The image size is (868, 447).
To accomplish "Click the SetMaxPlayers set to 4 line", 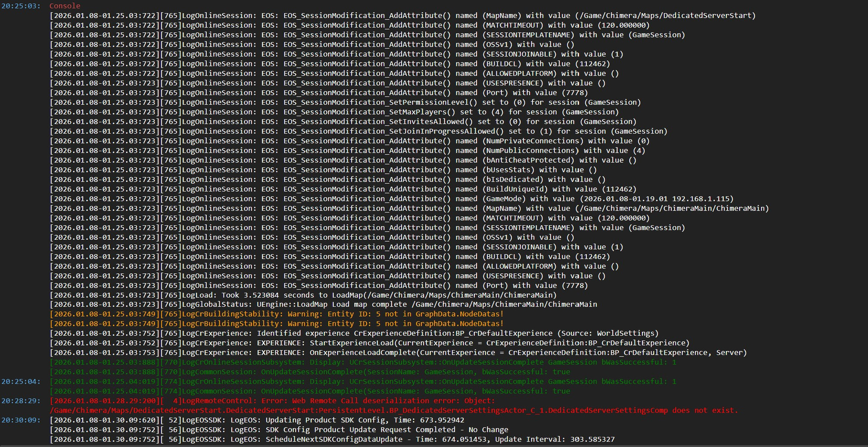I will click(x=334, y=112).
